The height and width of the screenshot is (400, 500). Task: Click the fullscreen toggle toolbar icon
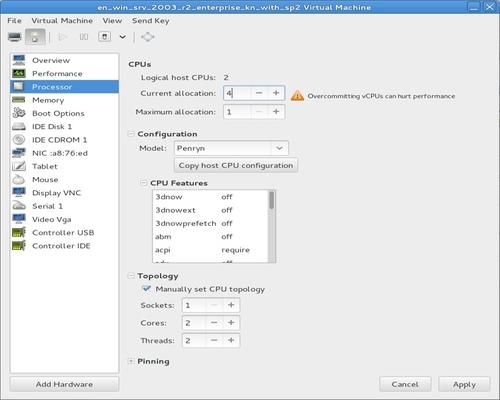tap(148, 37)
